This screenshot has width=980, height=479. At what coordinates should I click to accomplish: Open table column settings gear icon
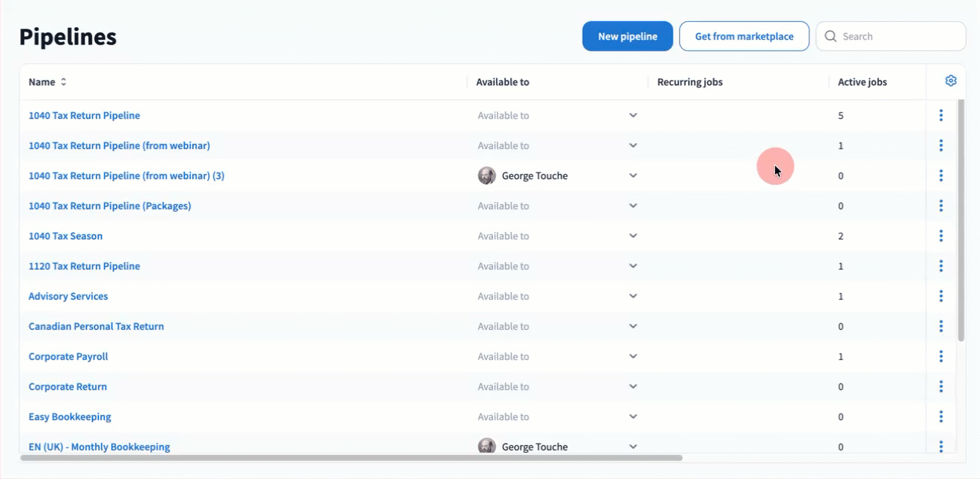(951, 81)
